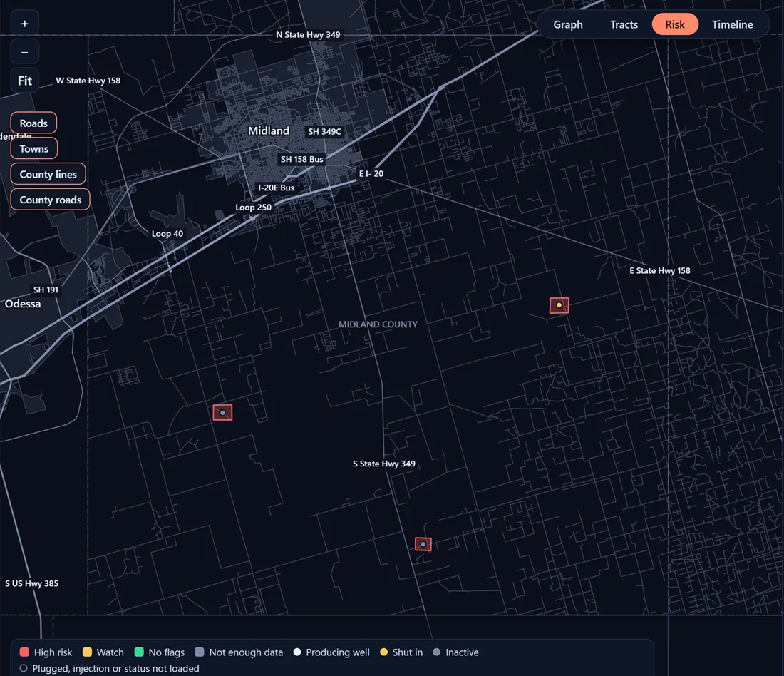784x676 pixels.
Task: Zoom in with the plus button
Action: 24,24
